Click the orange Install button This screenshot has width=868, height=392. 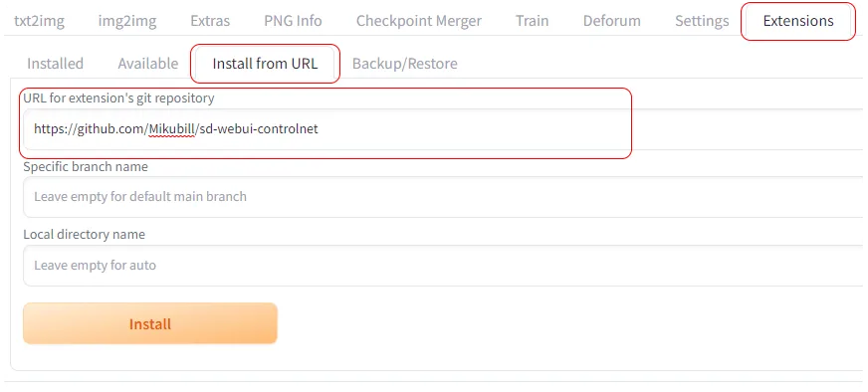tap(150, 323)
